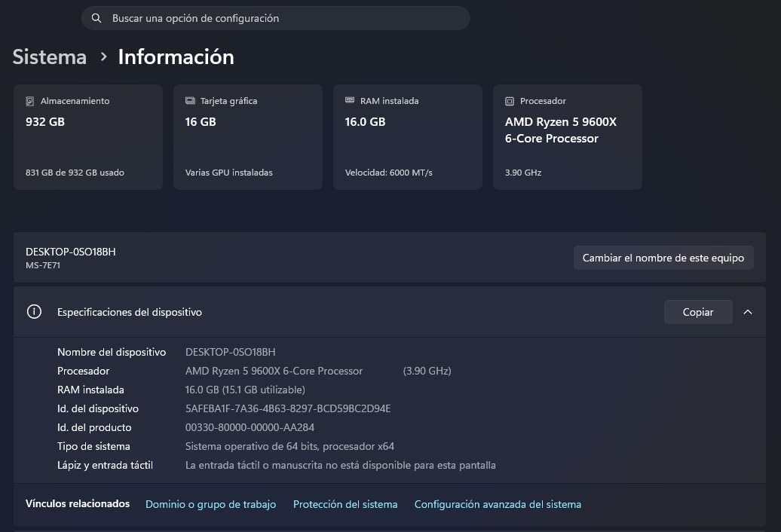Screen dimensions: 781x532
Task: Click the search magnifier icon
Action: pos(96,18)
